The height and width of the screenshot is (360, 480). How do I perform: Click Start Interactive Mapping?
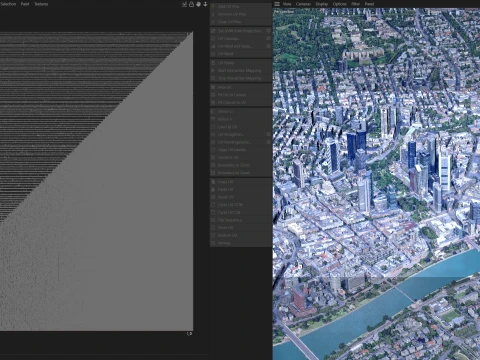241,70
